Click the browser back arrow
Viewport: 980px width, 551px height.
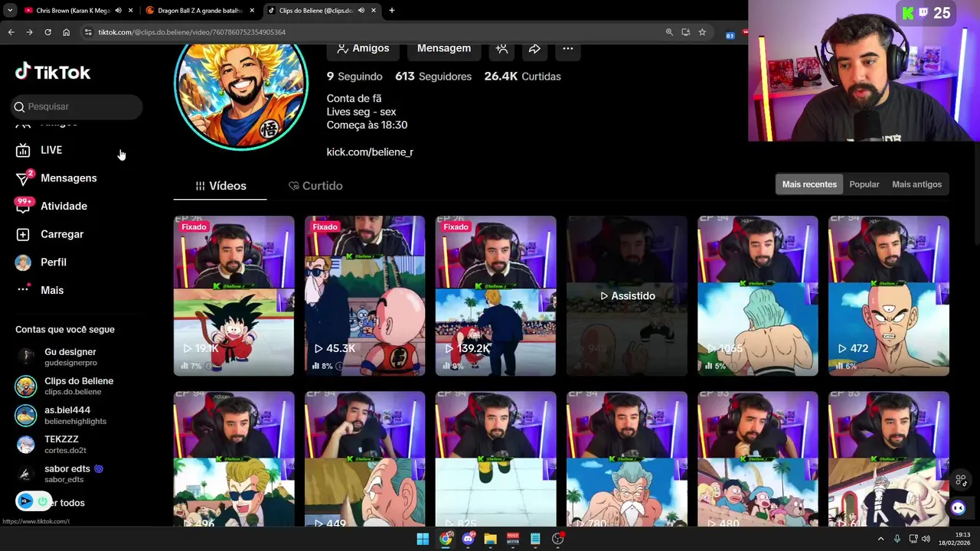11,32
